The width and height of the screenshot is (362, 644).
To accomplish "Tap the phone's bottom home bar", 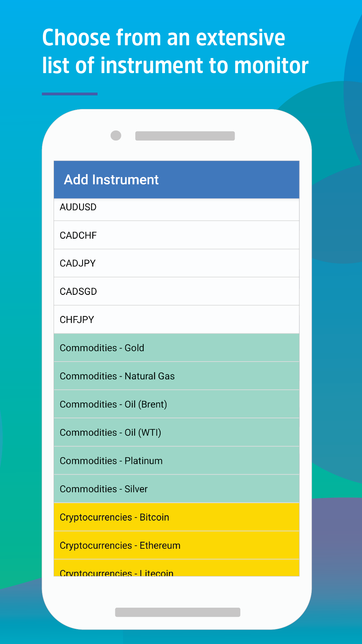I will pyautogui.click(x=178, y=612).
